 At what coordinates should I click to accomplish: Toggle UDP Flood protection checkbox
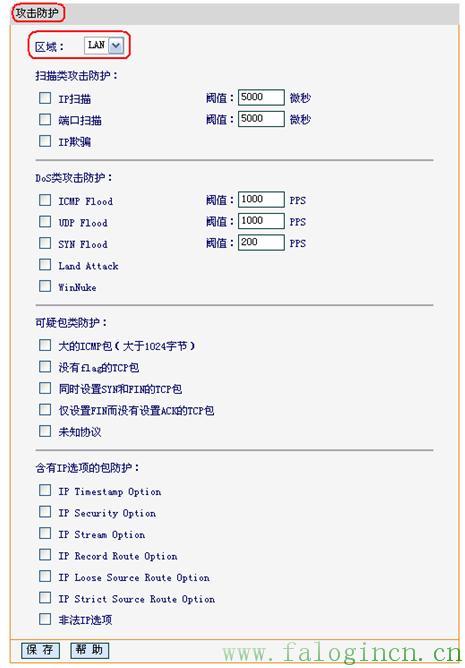pos(45,222)
